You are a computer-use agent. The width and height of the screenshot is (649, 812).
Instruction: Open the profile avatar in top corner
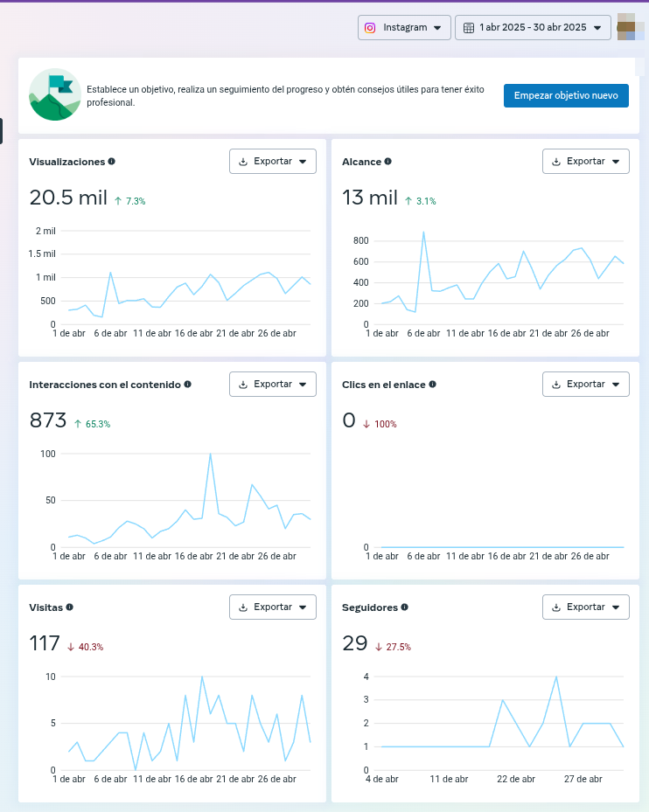(630, 27)
